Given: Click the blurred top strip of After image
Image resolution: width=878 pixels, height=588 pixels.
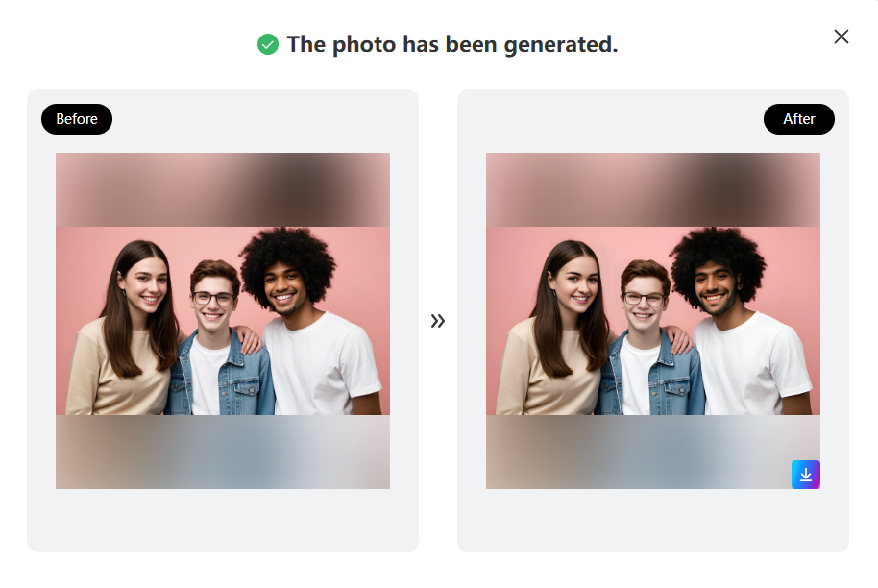Looking at the screenshot, I should tap(653, 190).
